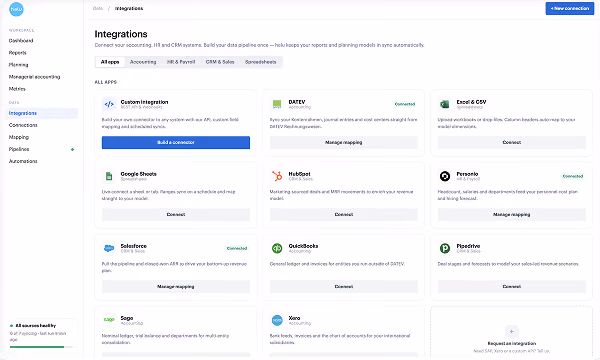Image resolution: width=600 pixels, height=360 pixels.
Task: Click the Custom Integration code icon
Action: pos(109,104)
